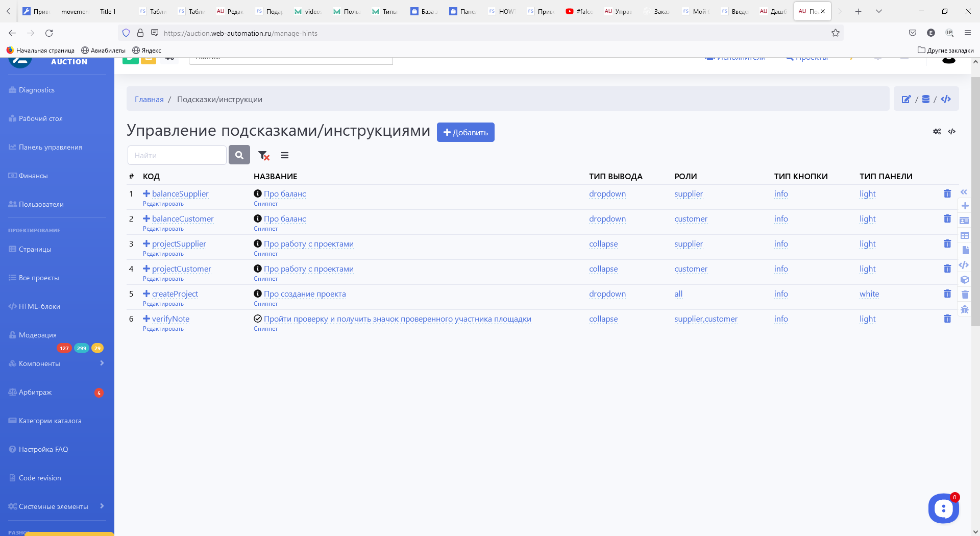Click the clear filter icon
The width and height of the screenshot is (980, 536).
pos(263,156)
